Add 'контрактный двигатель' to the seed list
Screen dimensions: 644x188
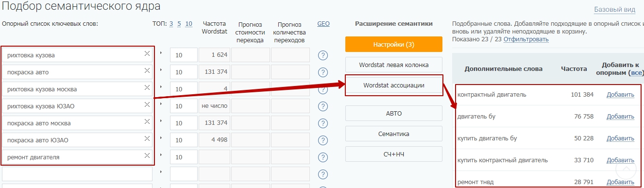[x=620, y=95]
